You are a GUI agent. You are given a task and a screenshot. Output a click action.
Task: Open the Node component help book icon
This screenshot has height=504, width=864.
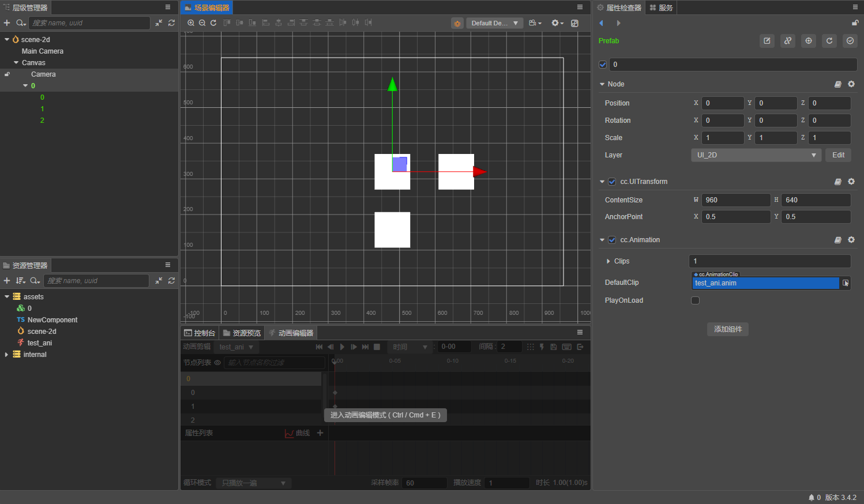(838, 84)
